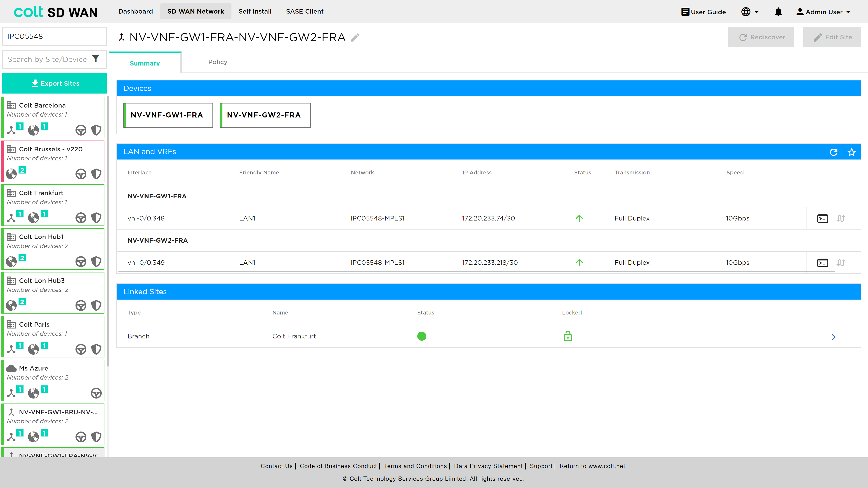This screenshot has width=868, height=488.
Task: Click the edit pencil beside site name
Action: (x=355, y=37)
